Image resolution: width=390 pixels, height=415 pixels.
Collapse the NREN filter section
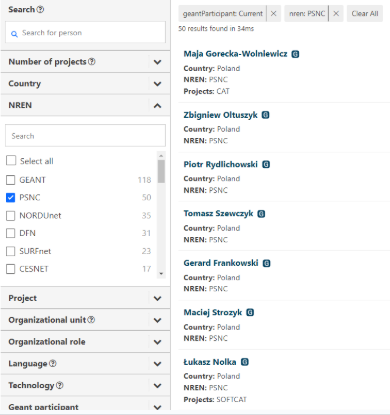(x=85, y=105)
